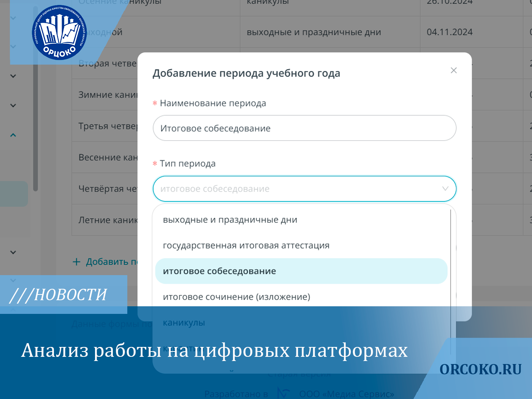Click the ORCOKO.RU site address
The width and height of the screenshot is (532, 399).
(x=480, y=369)
